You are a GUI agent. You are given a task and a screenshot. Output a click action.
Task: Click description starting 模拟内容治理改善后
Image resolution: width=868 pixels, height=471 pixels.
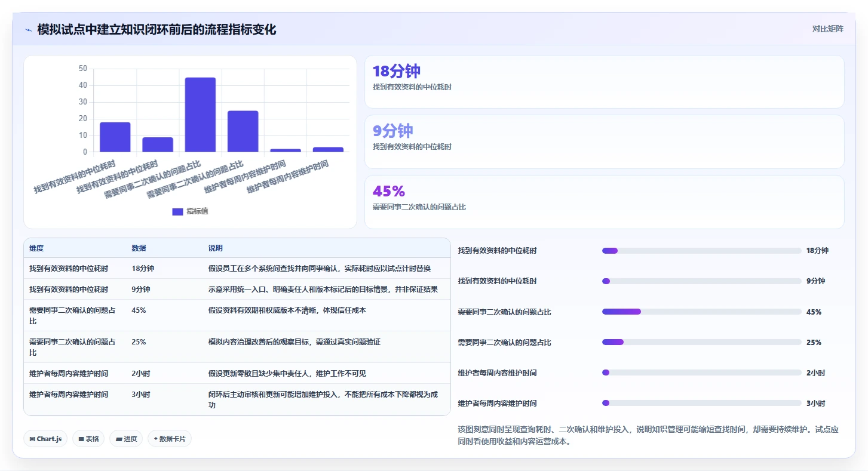295,342
